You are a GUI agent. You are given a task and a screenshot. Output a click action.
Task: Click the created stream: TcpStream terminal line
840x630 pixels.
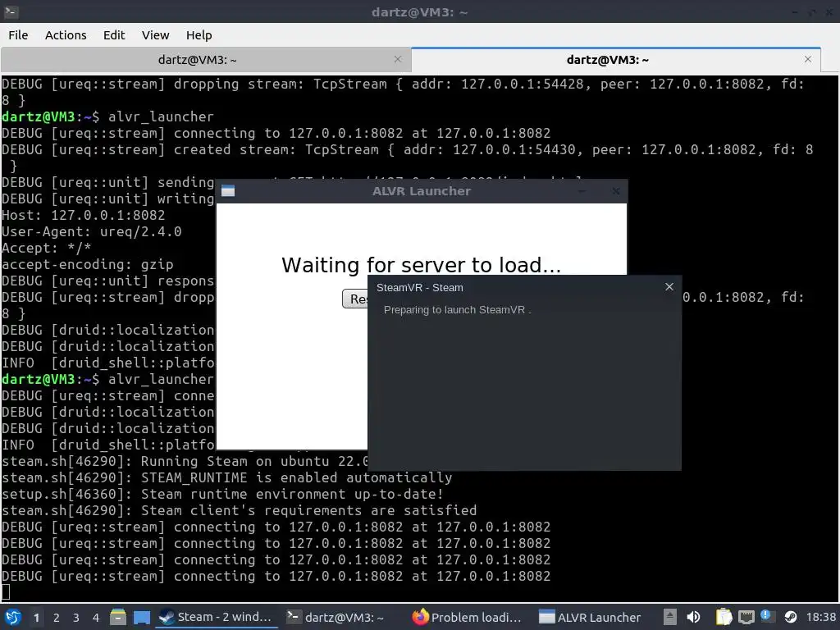pos(407,149)
